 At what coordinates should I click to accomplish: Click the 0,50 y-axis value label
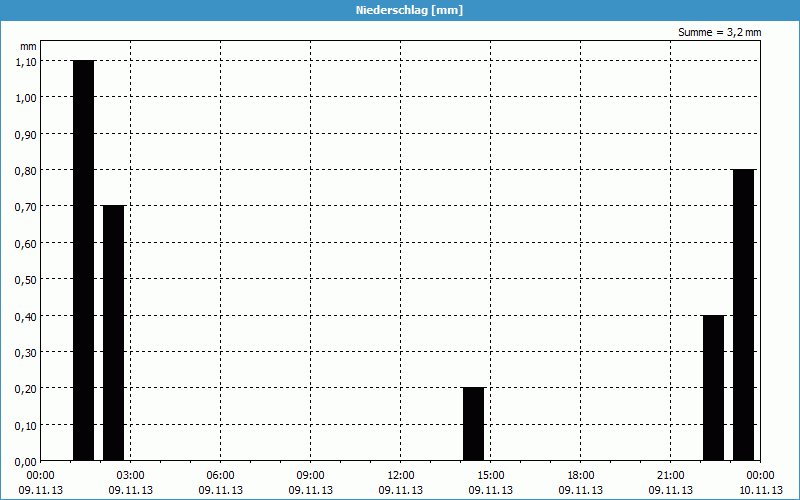[26, 279]
